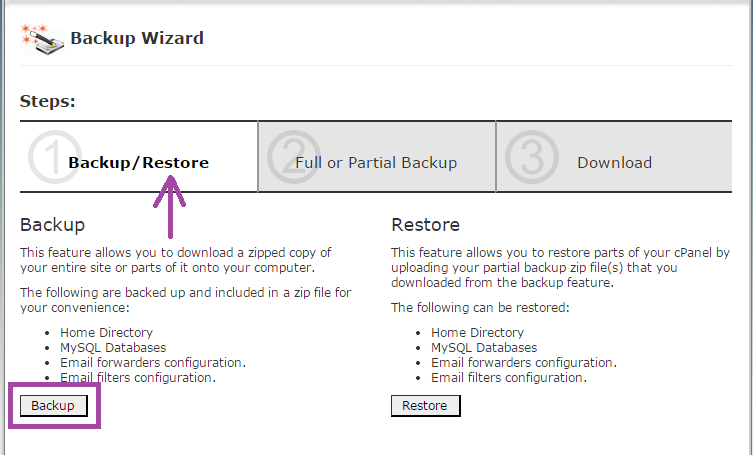The height and width of the screenshot is (455, 753).
Task: Select Home Directory under Backup list
Action: [106, 332]
